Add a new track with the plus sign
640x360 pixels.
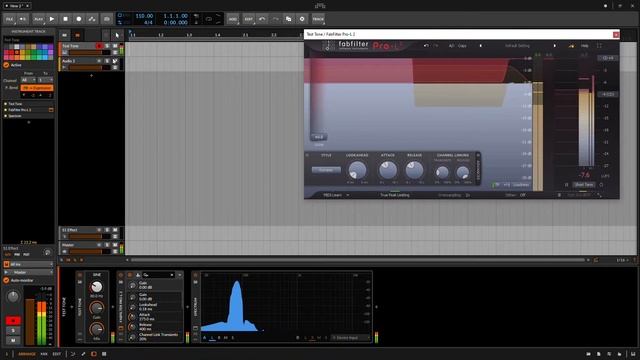coord(91,76)
